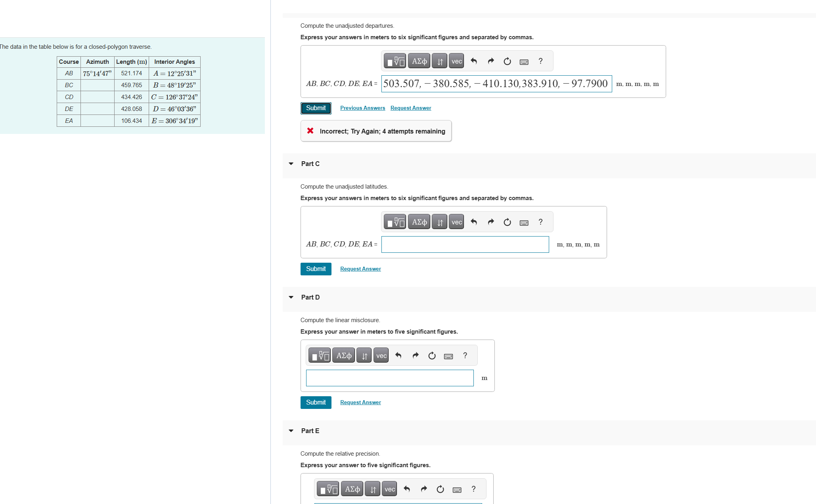Click the templates (square root) icon in departures toolbar

point(395,61)
